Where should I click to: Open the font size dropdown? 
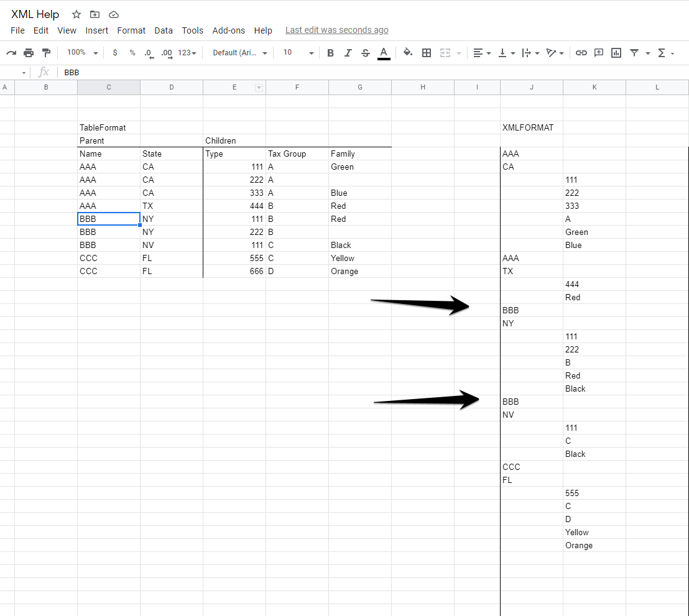point(297,53)
